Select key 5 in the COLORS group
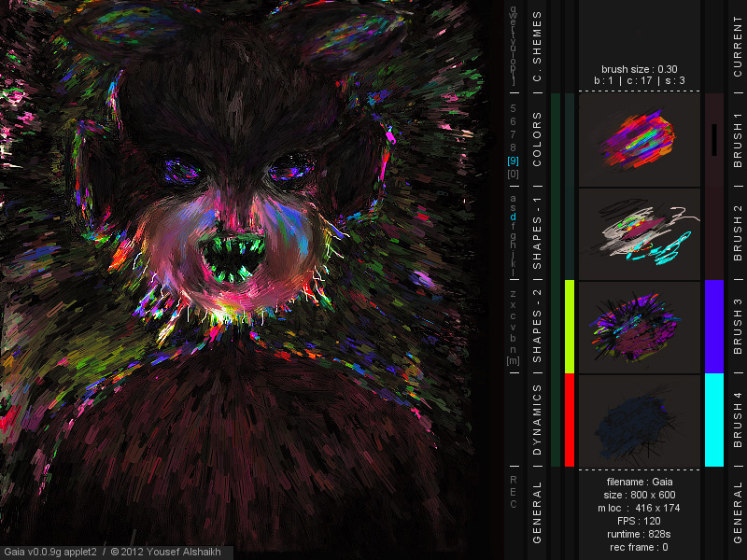The width and height of the screenshot is (747, 560). click(x=513, y=108)
